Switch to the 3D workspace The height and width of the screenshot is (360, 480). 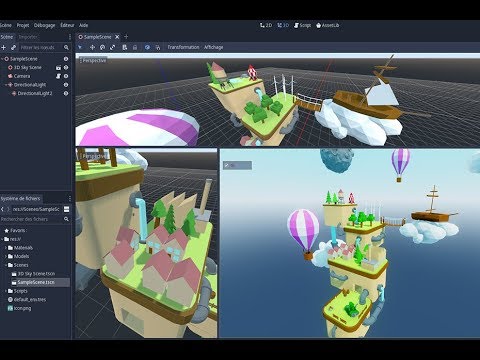[283, 25]
